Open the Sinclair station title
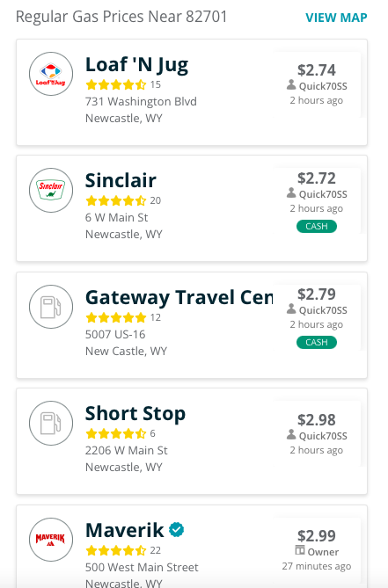Image resolution: width=388 pixels, height=588 pixels. (121, 180)
